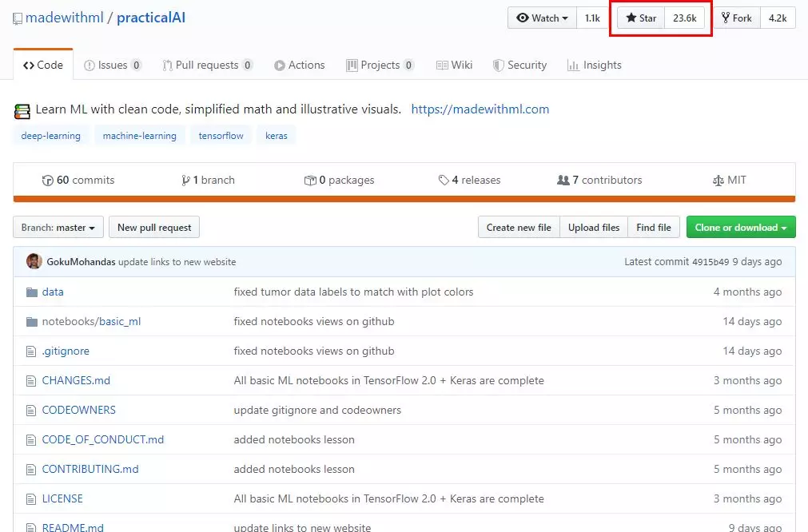Click the tag icon beside 4 releases

click(444, 180)
